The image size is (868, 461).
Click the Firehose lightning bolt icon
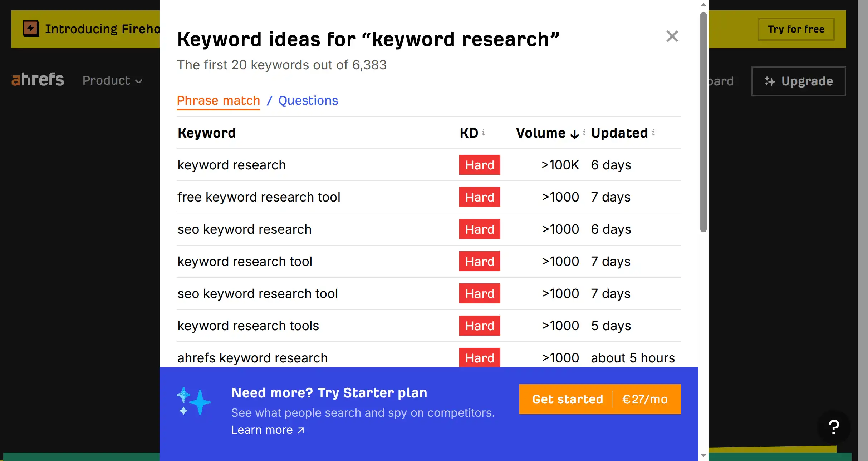pos(31,29)
